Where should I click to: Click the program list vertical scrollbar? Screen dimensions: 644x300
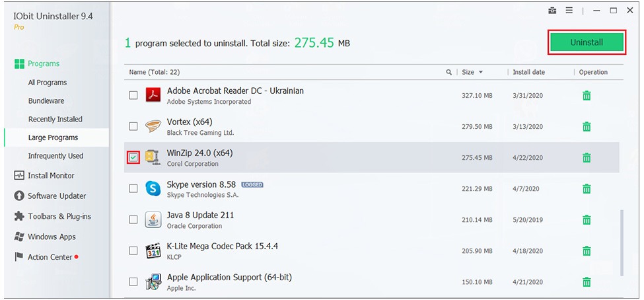[622, 243]
